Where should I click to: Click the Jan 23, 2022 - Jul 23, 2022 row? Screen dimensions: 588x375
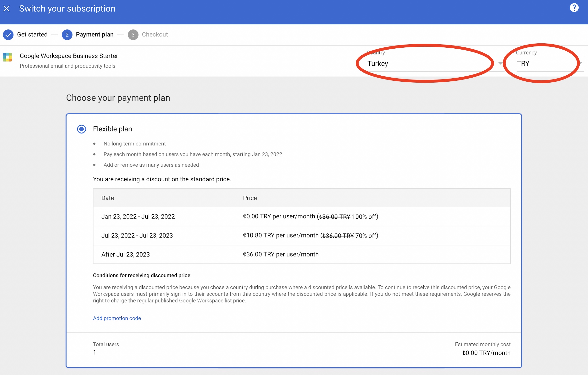138,216
